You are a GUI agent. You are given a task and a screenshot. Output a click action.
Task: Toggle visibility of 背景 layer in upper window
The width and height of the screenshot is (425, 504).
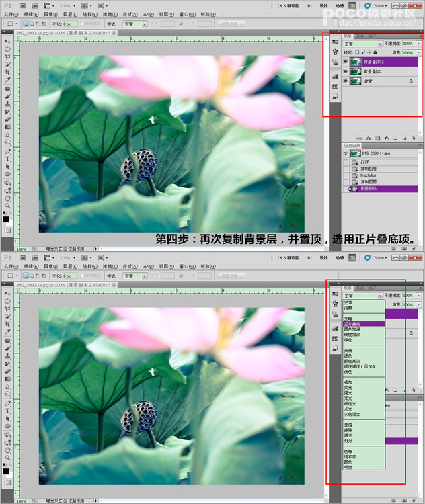346,81
